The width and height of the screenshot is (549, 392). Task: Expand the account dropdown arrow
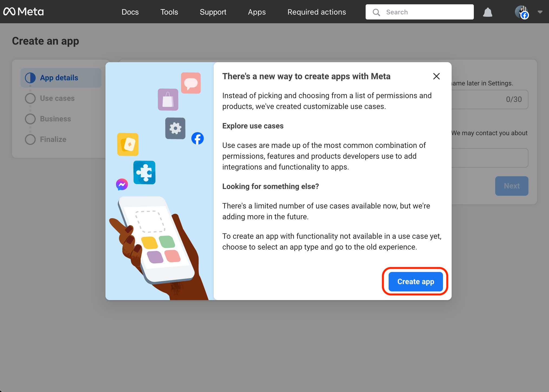(x=540, y=12)
